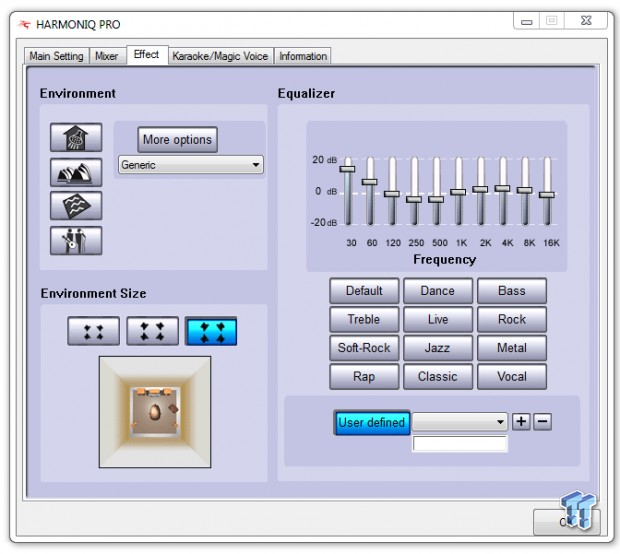Close the HARMONIQ PRO window
The height and width of the screenshot is (554, 620).
click(x=586, y=21)
